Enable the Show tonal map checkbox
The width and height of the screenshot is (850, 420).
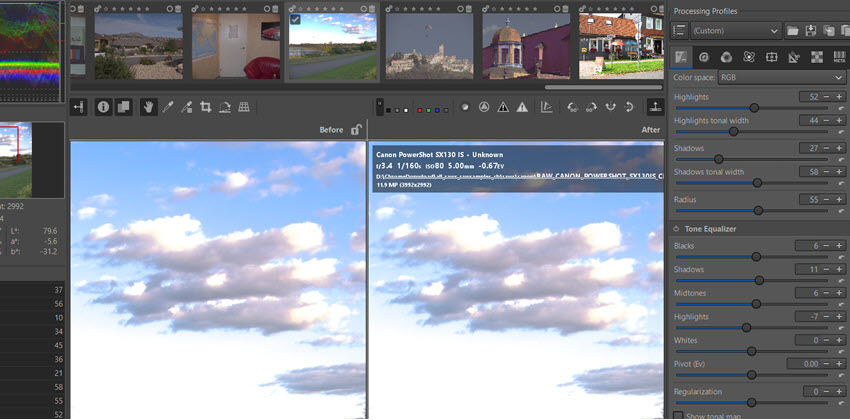pos(678,416)
